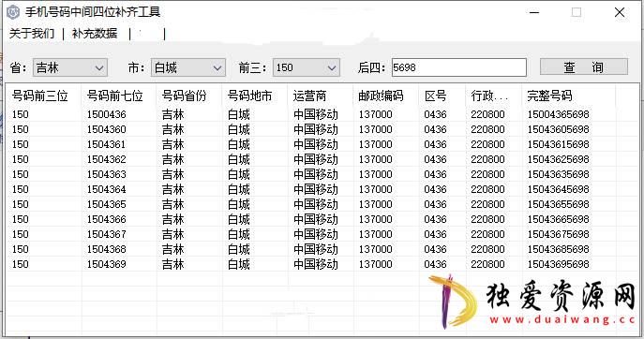The image size is (644, 339).
Task: Select full number 15043615698
Action: pos(558,144)
